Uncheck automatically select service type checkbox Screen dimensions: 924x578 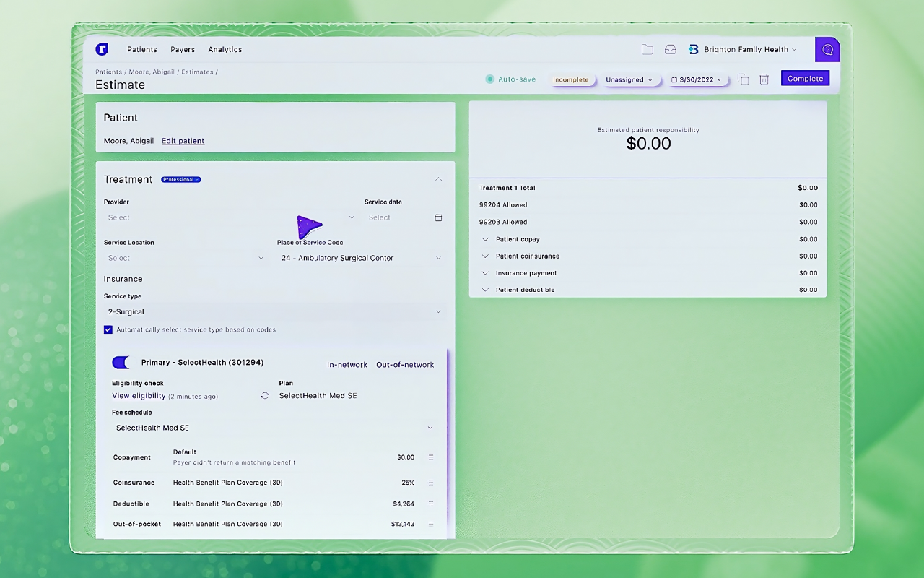click(x=108, y=330)
